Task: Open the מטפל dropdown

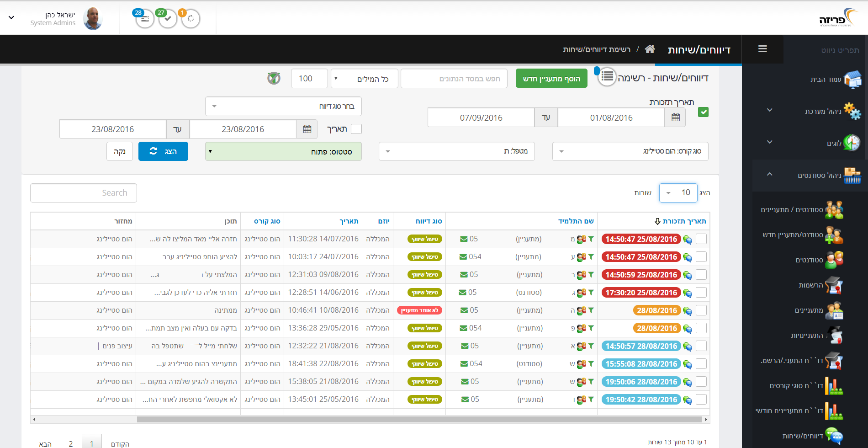Action: (457, 151)
